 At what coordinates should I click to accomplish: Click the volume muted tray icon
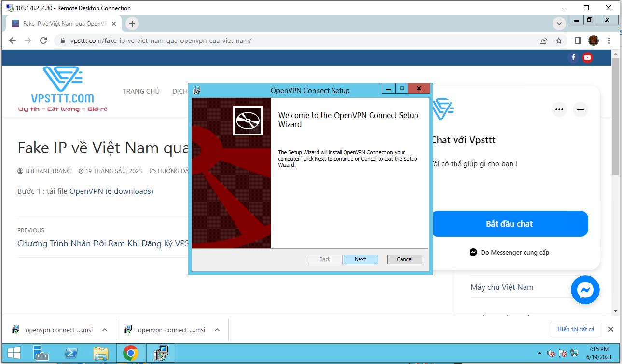pyautogui.click(x=551, y=353)
